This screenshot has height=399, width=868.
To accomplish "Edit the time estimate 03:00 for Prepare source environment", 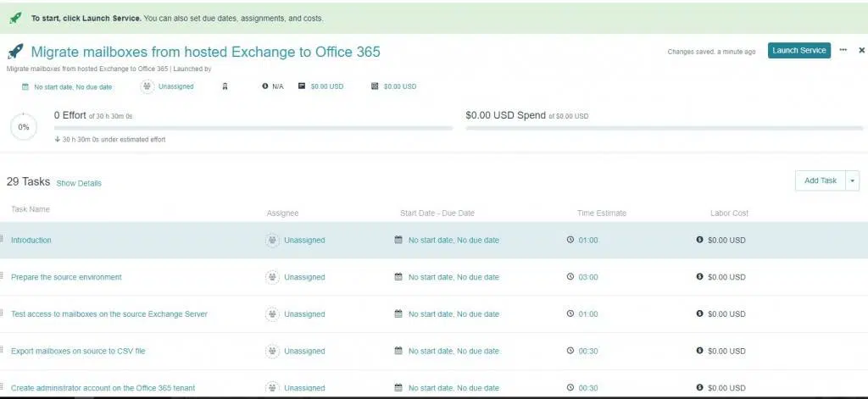I will 588,277.
